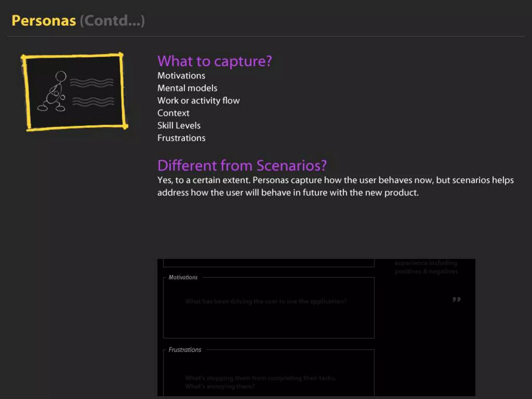This screenshot has height=399, width=532.
Task: Click the 'Personas' slide title
Action: click(44, 21)
